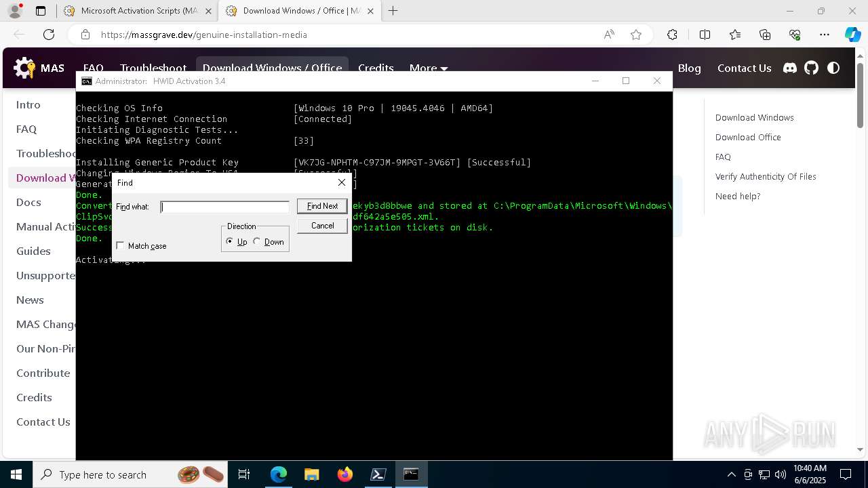Open Credits in top navbar

pyautogui.click(x=376, y=68)
